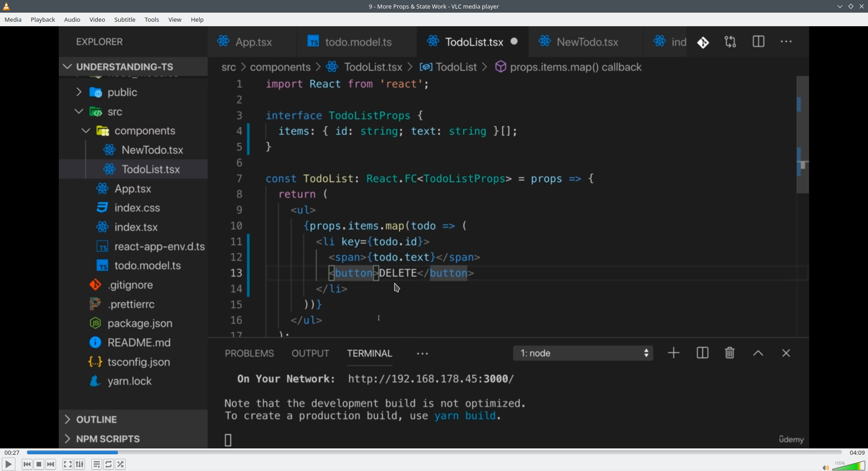868x471 pixels.
Task: Show the playlist panel
Action: 96,464
